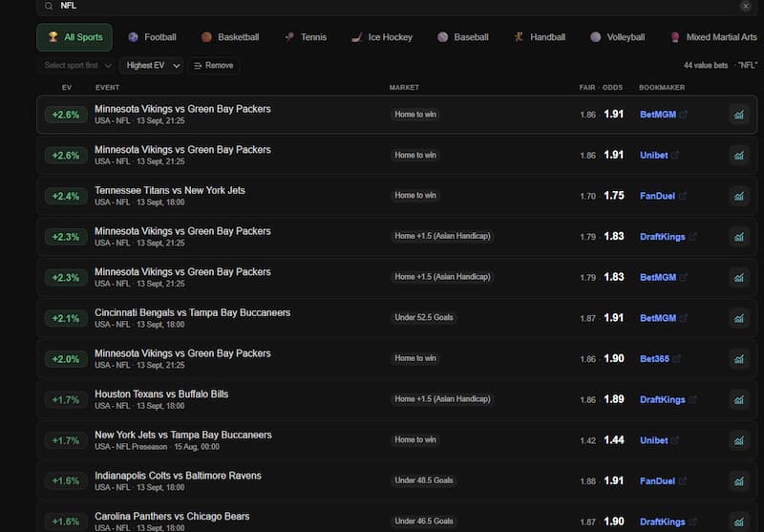Switch to the Football tab
The image size is (764, 532).
tap(152, 37)
